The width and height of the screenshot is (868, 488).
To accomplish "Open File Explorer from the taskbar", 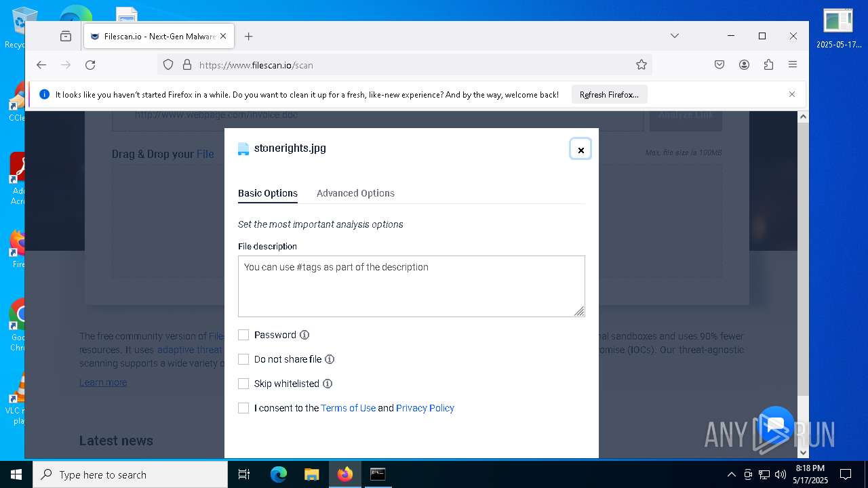I will coord(311,474).
